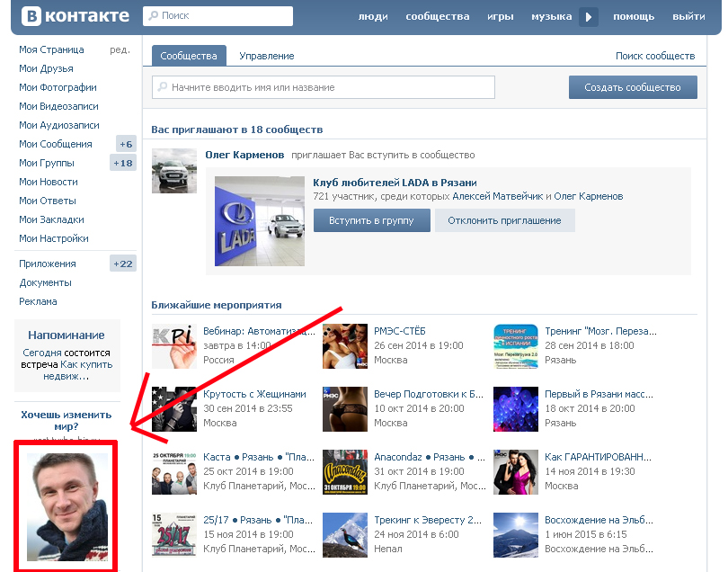Open the музыка header link

click(x=552, y=17)
